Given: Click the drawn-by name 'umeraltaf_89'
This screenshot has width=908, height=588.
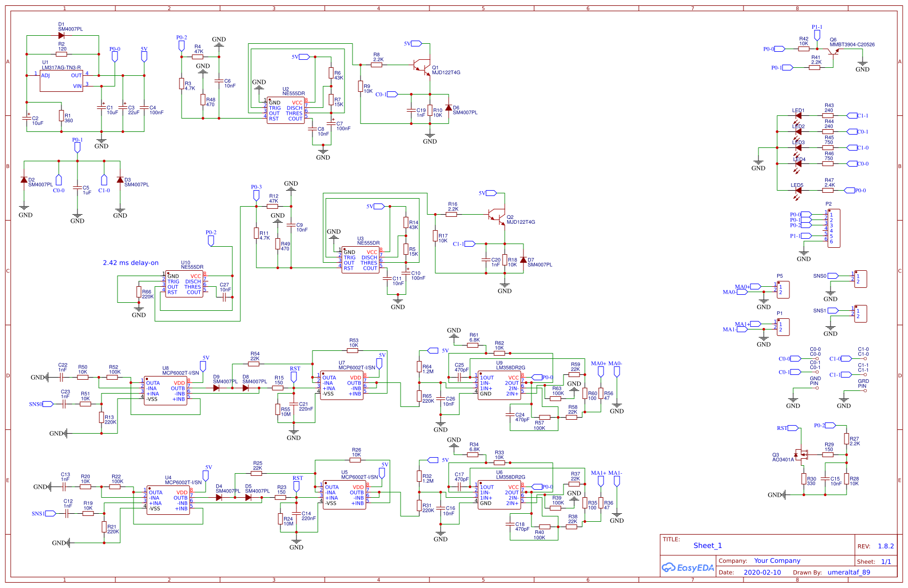Looking at the screenshot, I should [849, 573].
